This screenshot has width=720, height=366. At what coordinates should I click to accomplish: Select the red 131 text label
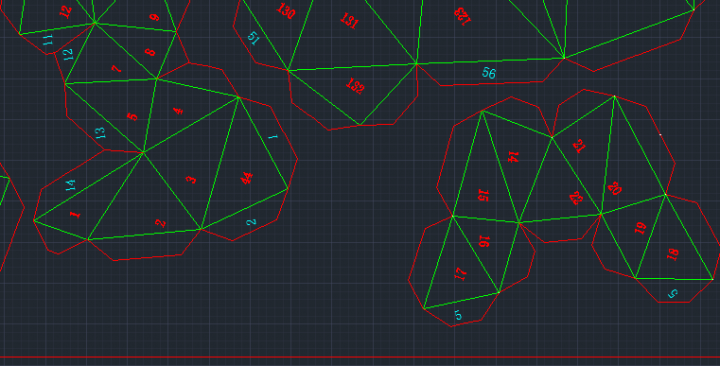(349, 21)
